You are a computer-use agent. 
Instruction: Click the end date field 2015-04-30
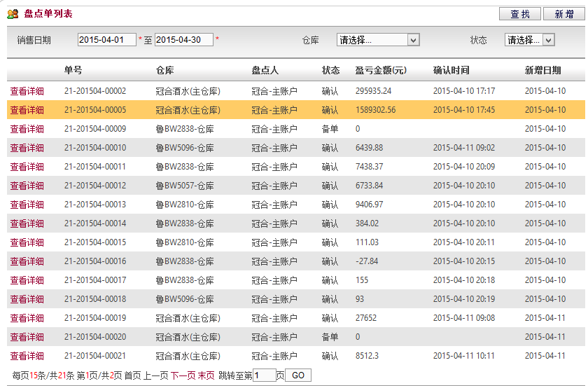[x=183, y=40]
